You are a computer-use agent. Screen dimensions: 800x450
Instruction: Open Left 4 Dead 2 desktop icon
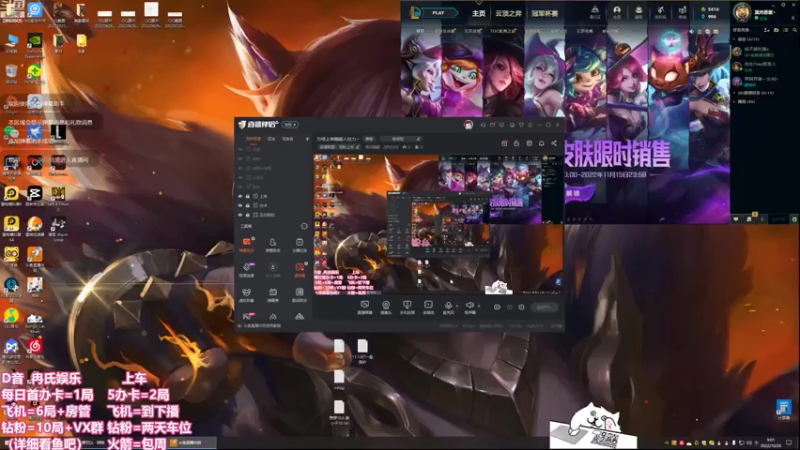tap(58, 197)
